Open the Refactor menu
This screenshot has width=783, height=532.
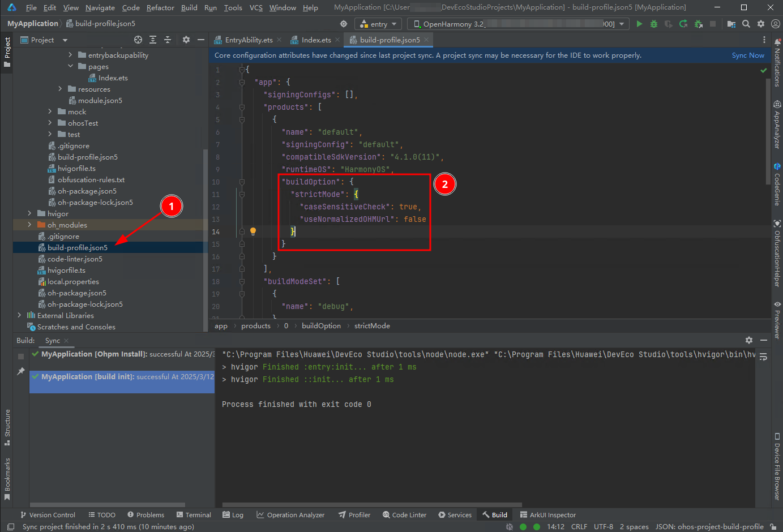coord(160,7)
